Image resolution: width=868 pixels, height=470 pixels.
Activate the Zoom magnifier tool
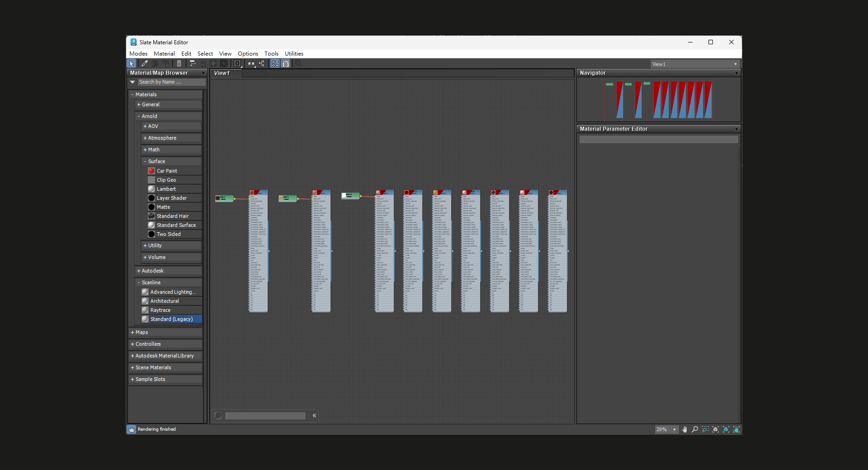pyautogui.click(x=695, y=429)
